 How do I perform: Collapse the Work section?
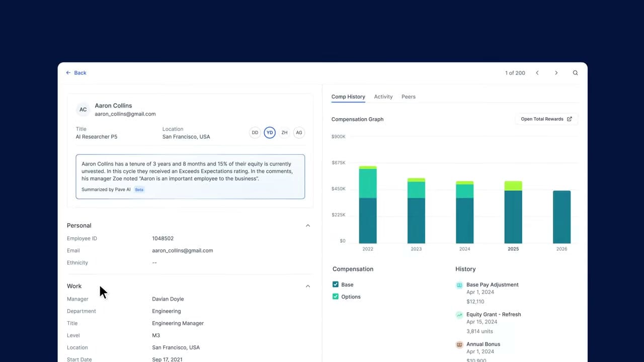tap(308, 286)
